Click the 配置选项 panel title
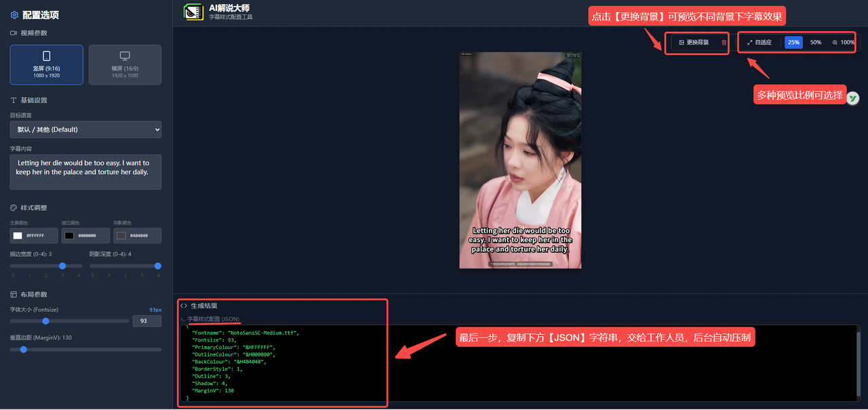Image resolution: width=868 pixels, height=410 pixels. [x=41, y=15]
